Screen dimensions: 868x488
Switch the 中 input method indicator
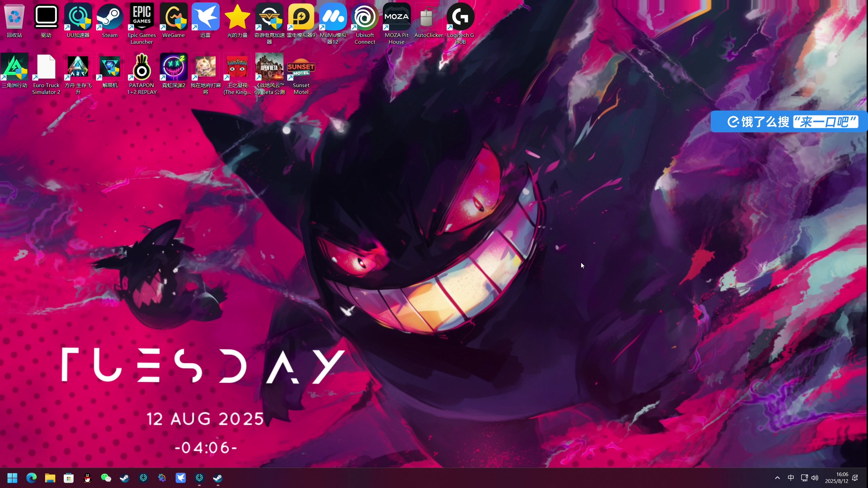(x=791, y=478)
